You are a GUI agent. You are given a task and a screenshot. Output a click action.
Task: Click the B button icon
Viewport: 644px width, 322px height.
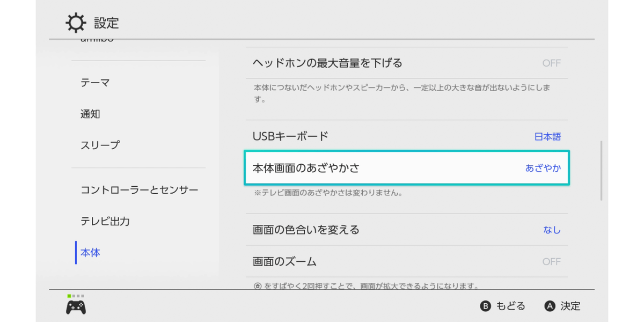coord(485,306)
